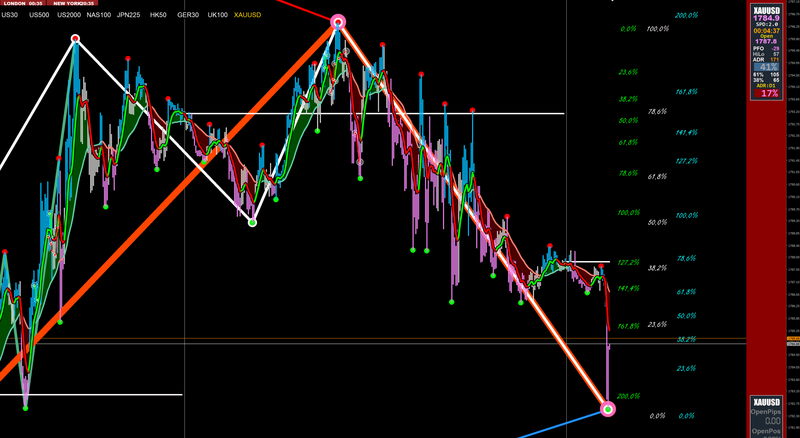Click the white 100,0% retracement label
The image size is (800, 438).
click(x=658, y=29)
